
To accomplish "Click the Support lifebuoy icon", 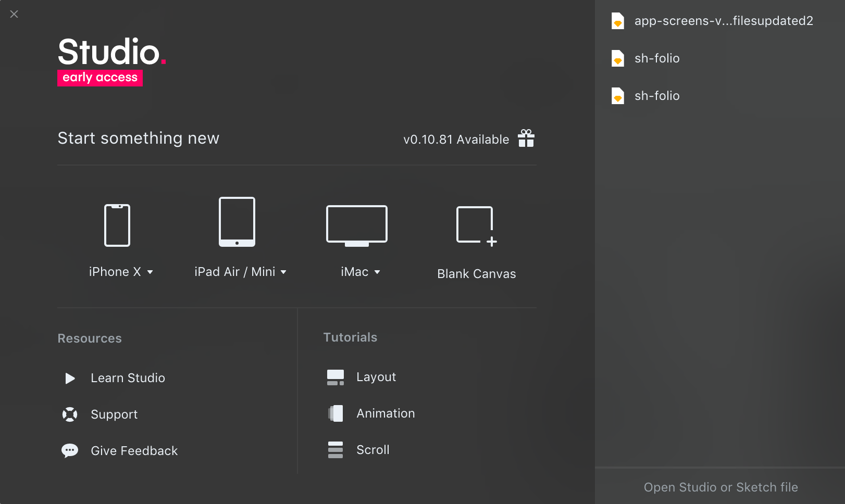I will 70,414.
